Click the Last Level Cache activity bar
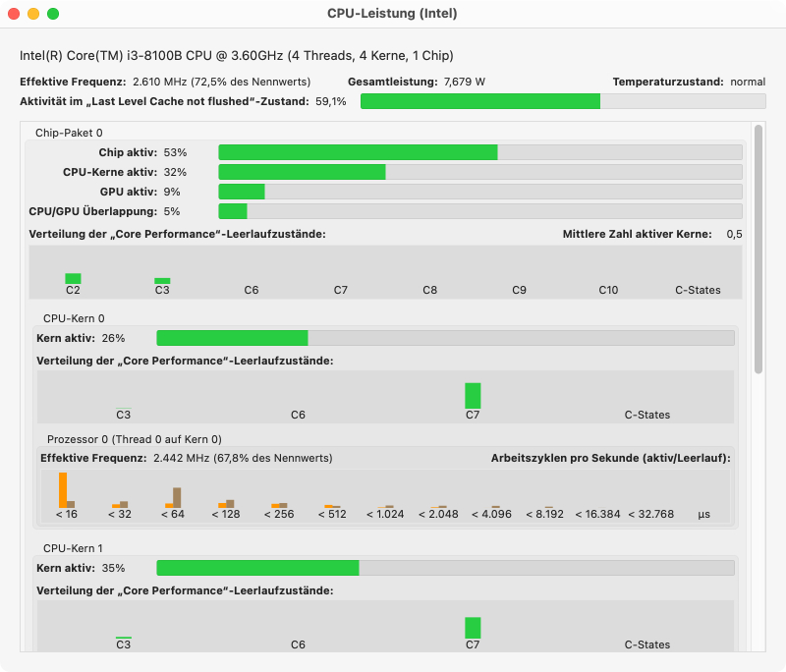The height and width of the screenshot is (672, 786). tap(563, 101)
